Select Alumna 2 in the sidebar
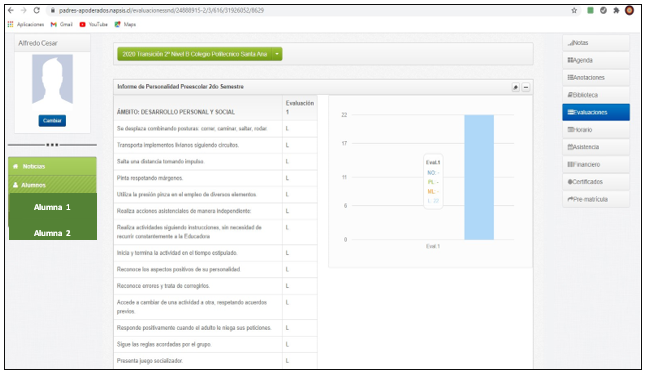Viewport: 646px width, 375px height. tap(52, 233)
